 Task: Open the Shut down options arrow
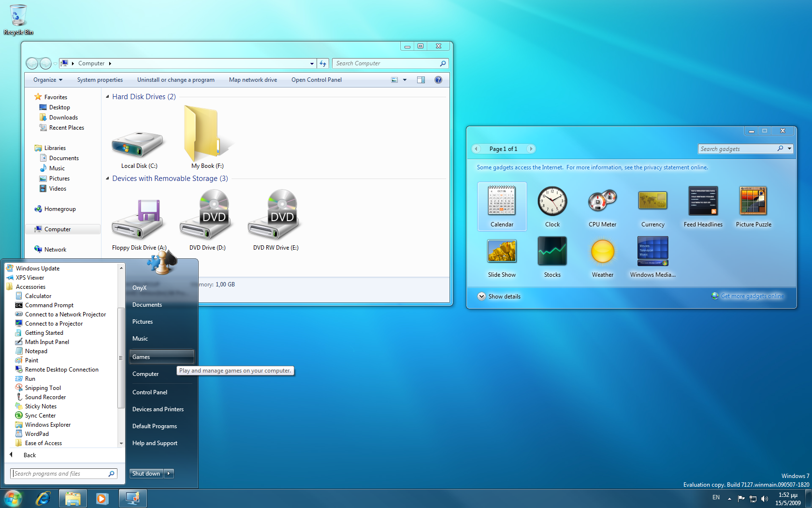(169, 474)
